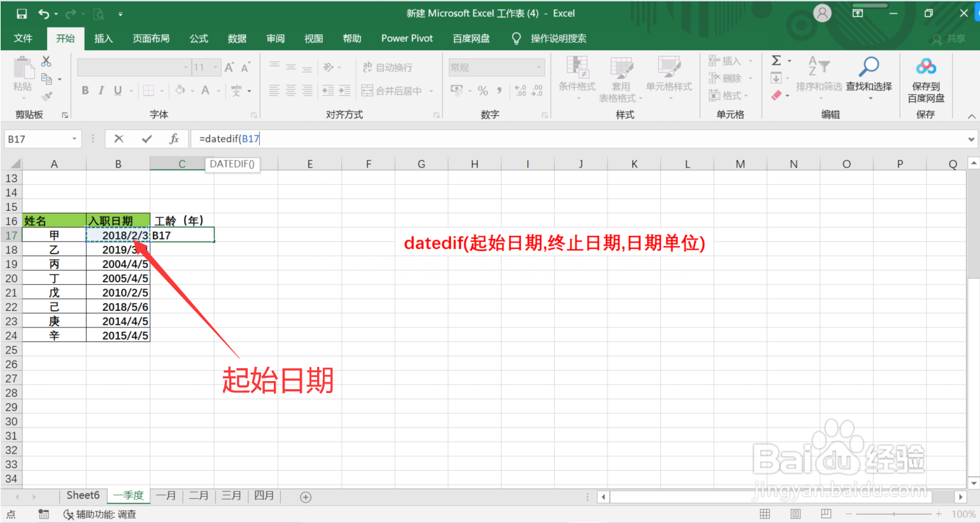980x523 pixels.
Task: Click the zoom slider in status bar
Action: pyautogui.click(x=895, y=514)
